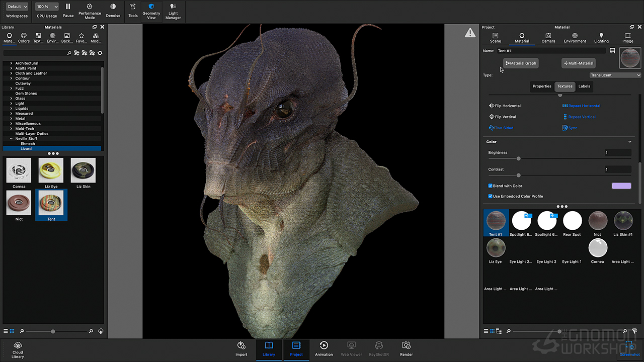Open the Render dialog
The image size is (644, 362).
pyautogui.click(x=406, y=346)
